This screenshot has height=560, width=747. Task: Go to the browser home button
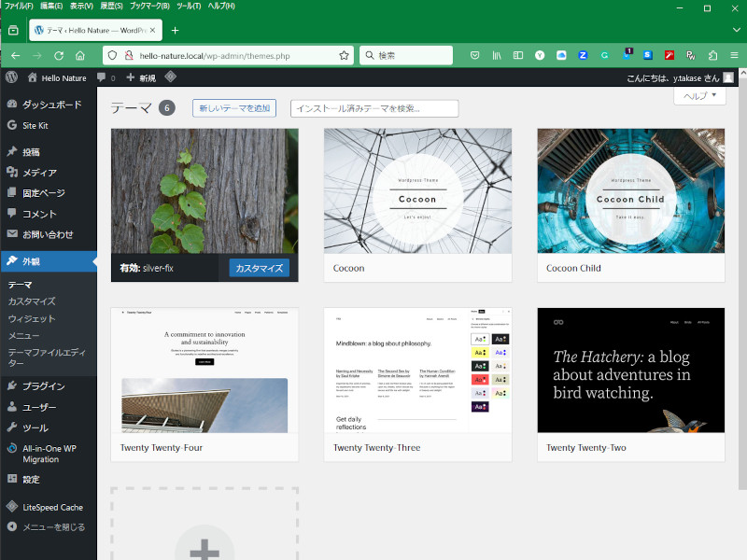click(x=81, y=56)
